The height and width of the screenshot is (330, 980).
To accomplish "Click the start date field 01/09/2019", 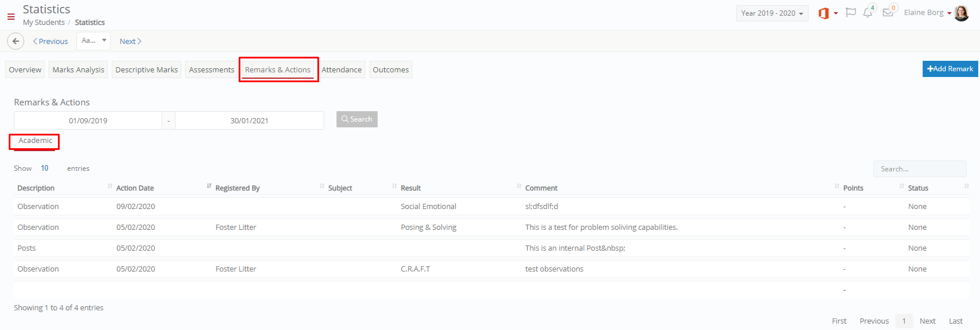I will tap(88, 120).
